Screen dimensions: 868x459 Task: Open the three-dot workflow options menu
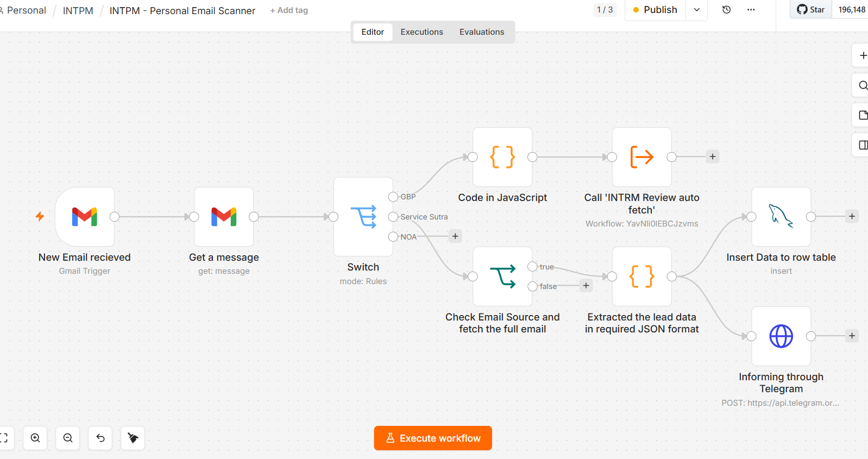[751, 10]
